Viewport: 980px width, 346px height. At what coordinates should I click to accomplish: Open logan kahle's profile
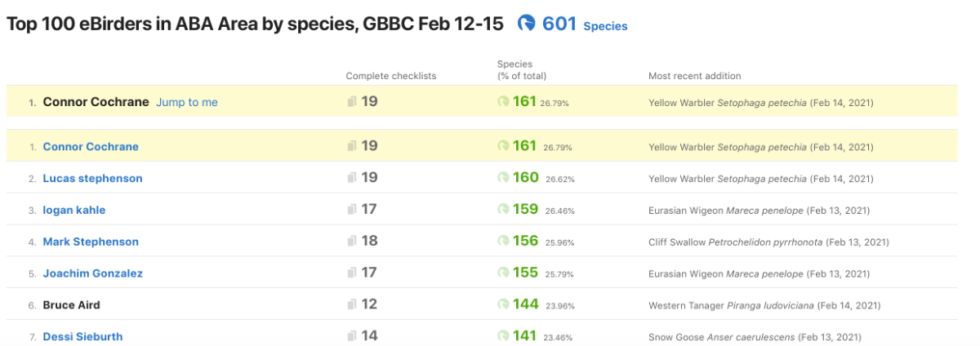[74, 211]
